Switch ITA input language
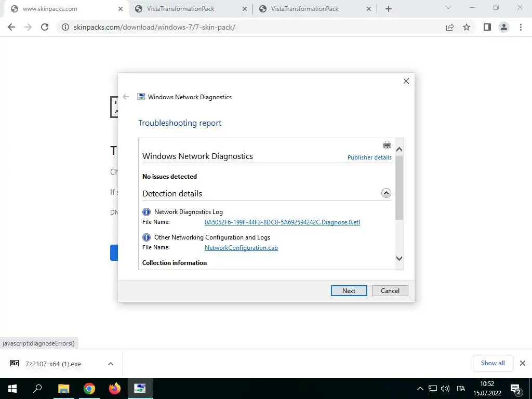532x399 pixels. click(461, 389)
